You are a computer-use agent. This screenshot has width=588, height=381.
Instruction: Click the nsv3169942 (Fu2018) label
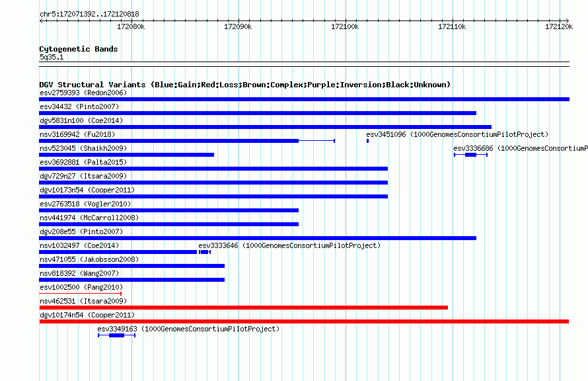tap(77, 134)
